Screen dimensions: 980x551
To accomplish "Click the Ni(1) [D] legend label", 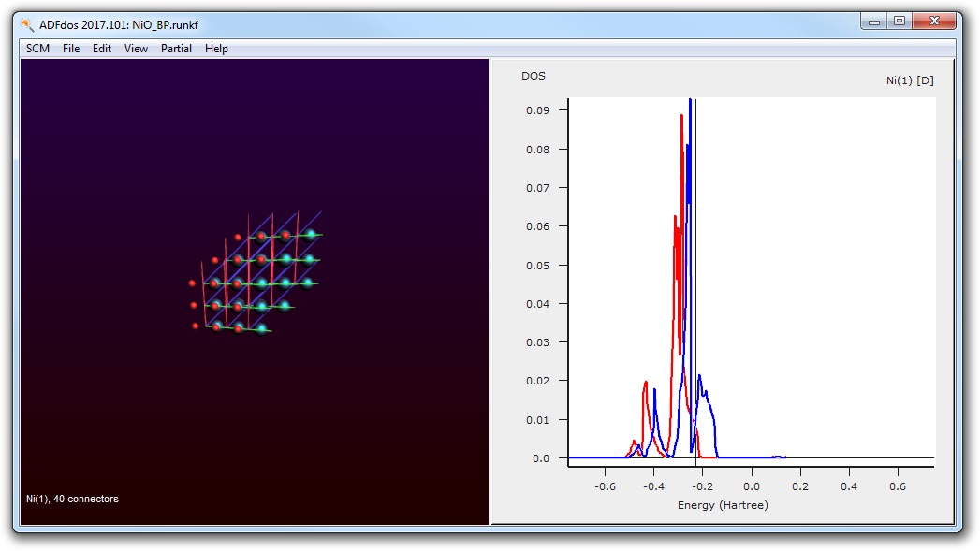I will click(x=910, y=80).
